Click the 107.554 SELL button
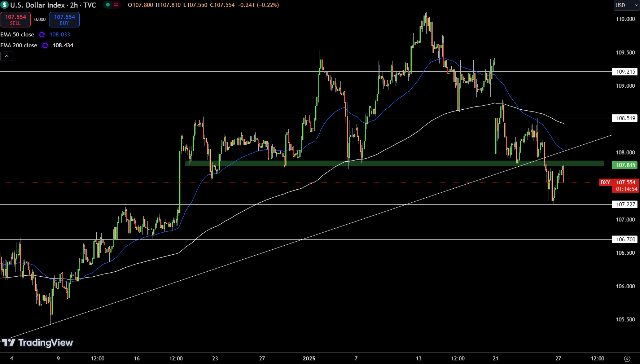Screen dimensions: 640x364 (16, 20)
